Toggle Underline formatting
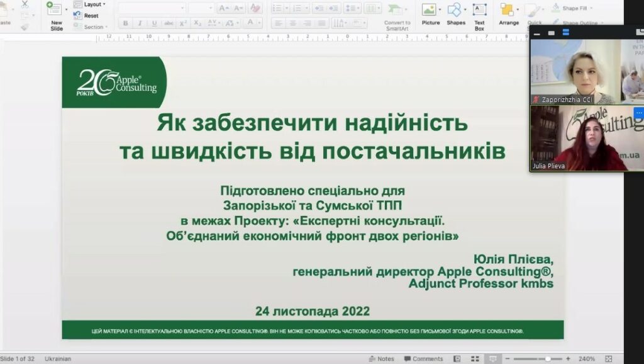 (x=154, y=23)
